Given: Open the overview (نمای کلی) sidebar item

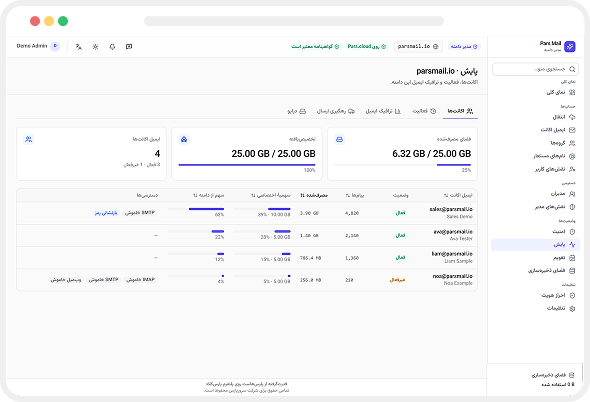Looking at the screenshot, I should click(x=535, y=92).
